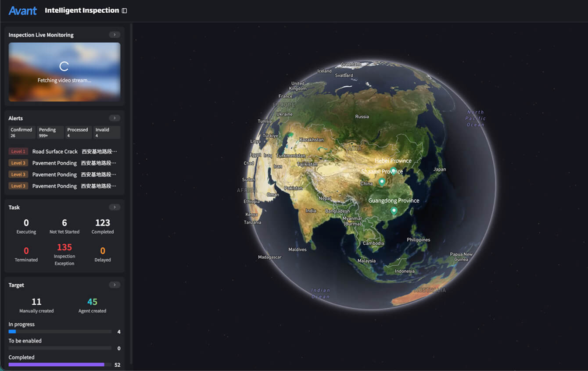Show the Processed alerts tab
The height and width of the screenshot is (371, 588).
click(x=78, y=132)
